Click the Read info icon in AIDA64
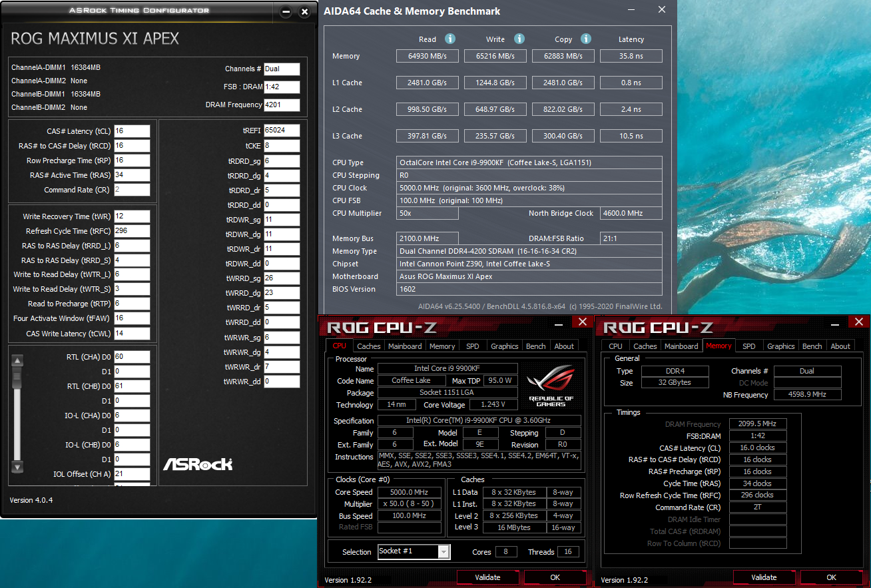This screenshot has width=871, height=588. tap(450, 39)
